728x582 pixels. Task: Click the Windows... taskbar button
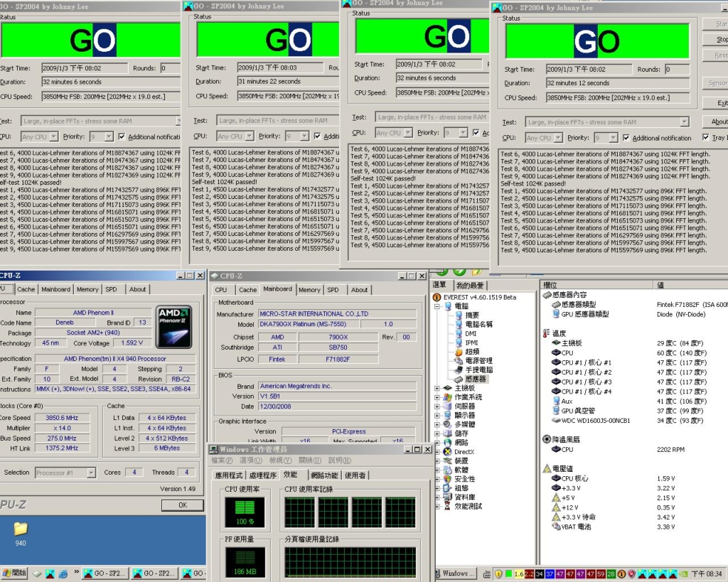click(x=455, y=573)
